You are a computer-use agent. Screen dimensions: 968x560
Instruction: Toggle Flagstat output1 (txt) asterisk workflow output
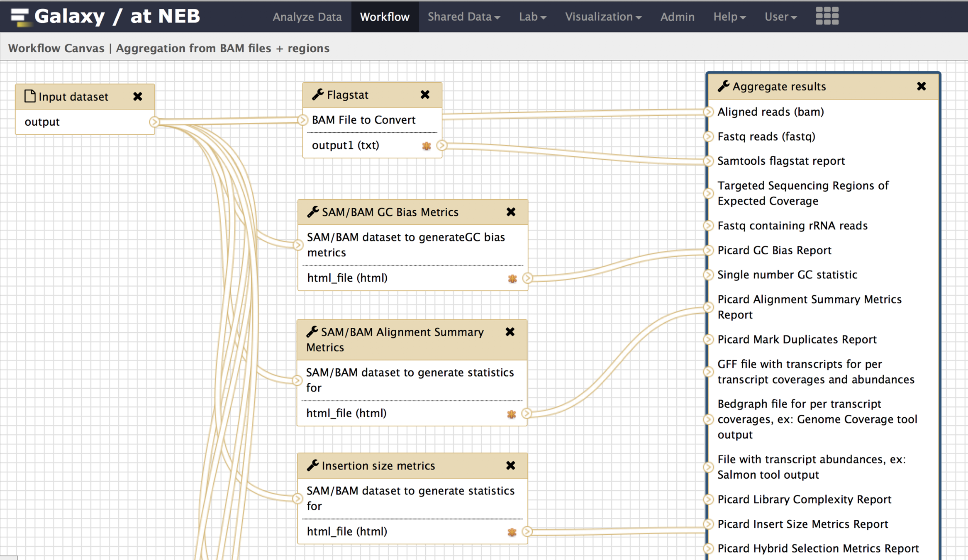point(427,146)
